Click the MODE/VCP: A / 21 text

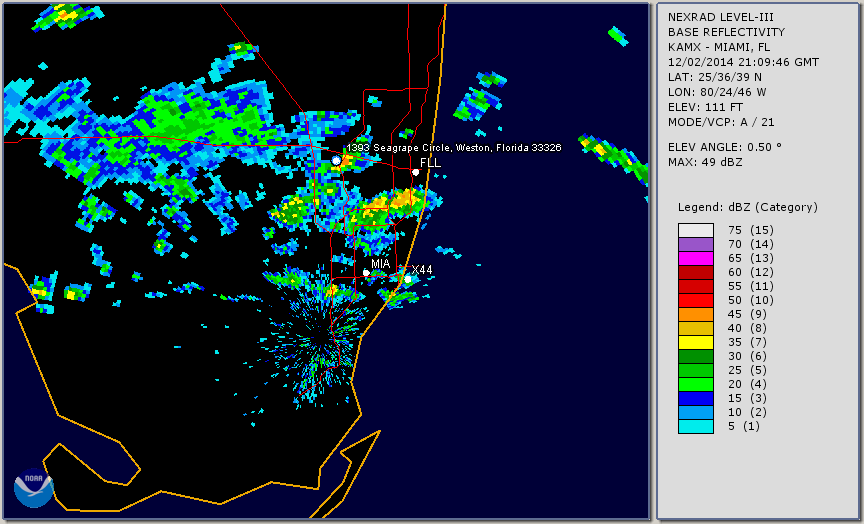721,122
